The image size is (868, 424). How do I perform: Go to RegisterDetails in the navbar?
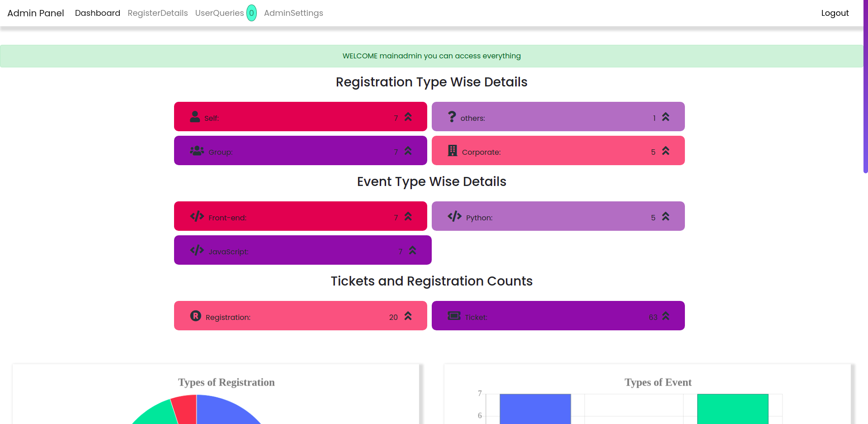click(158, 13)
